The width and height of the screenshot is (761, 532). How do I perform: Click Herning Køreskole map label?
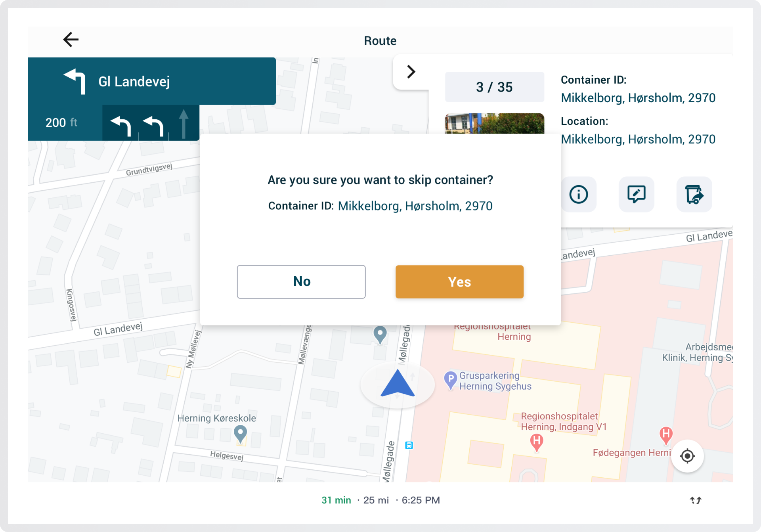[x=216, y=418]
